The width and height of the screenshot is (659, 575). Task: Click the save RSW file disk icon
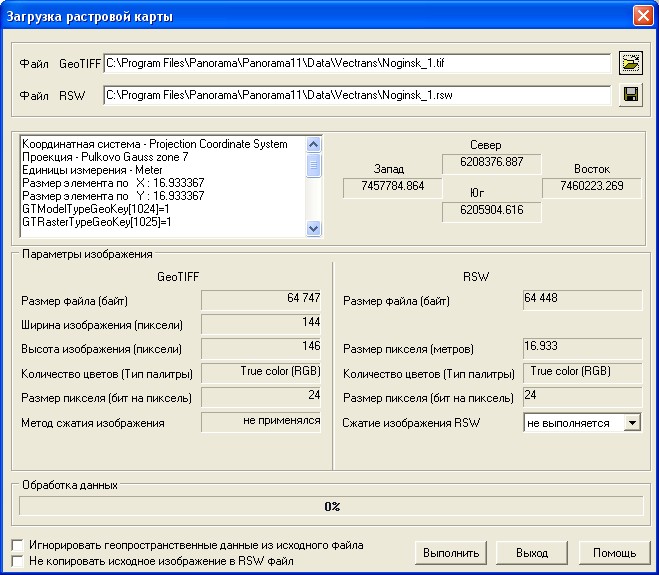point(630,95)
